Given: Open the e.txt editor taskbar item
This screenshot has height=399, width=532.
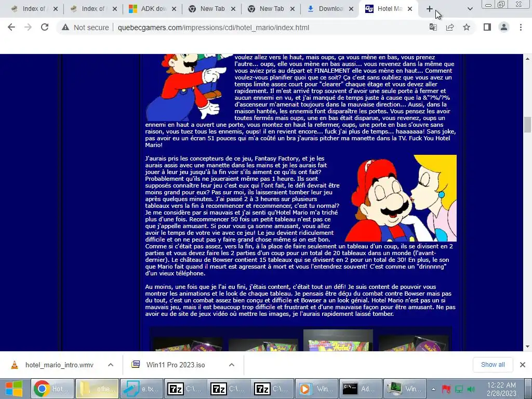Looking at the screenshot, I should 141,389.
